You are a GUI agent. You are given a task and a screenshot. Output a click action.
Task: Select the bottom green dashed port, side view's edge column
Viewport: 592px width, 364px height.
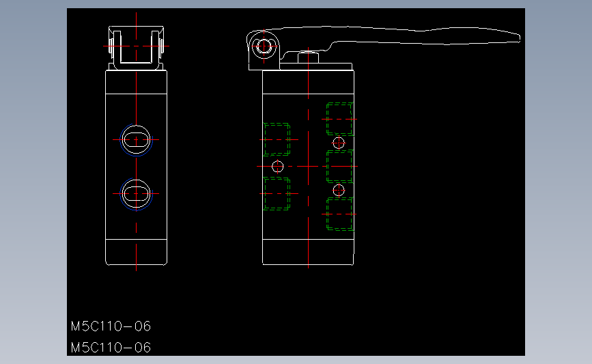point(340,214)
